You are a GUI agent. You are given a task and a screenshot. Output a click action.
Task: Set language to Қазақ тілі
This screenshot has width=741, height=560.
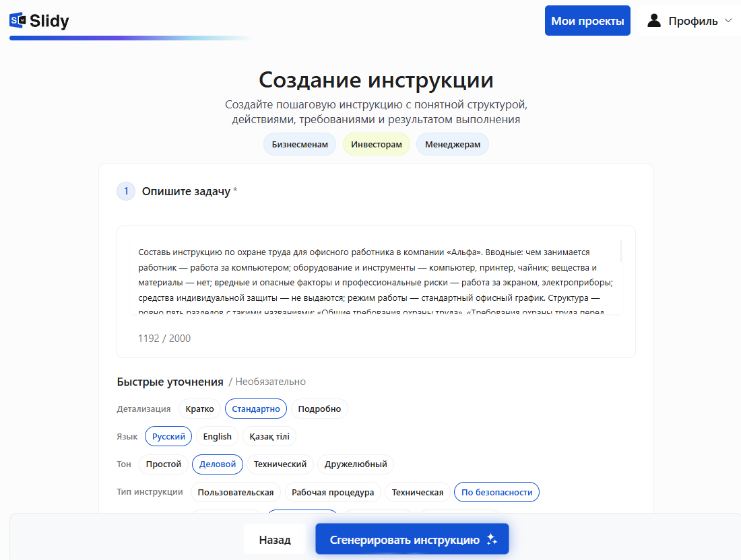tap(269, 436)
